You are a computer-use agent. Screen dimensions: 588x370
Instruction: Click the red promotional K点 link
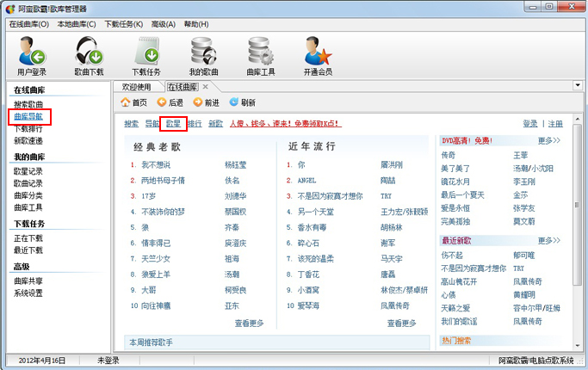tap(285, 124)
